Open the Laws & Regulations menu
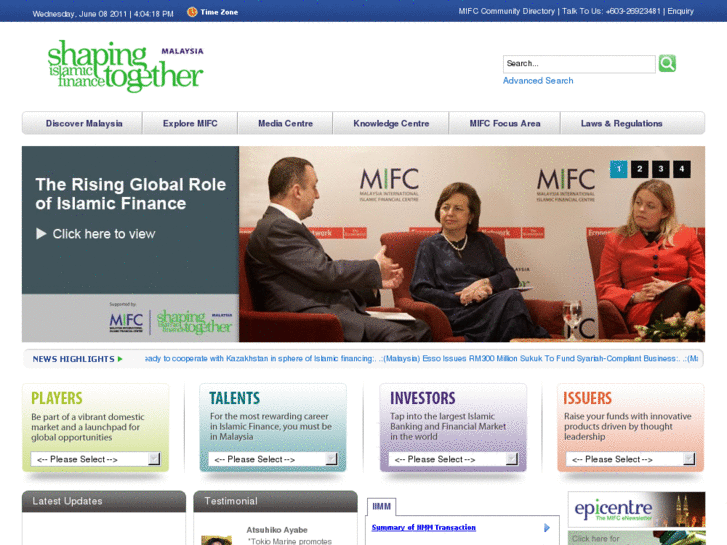Viewport: 727px width, 545px height. (x=622, y=123)
